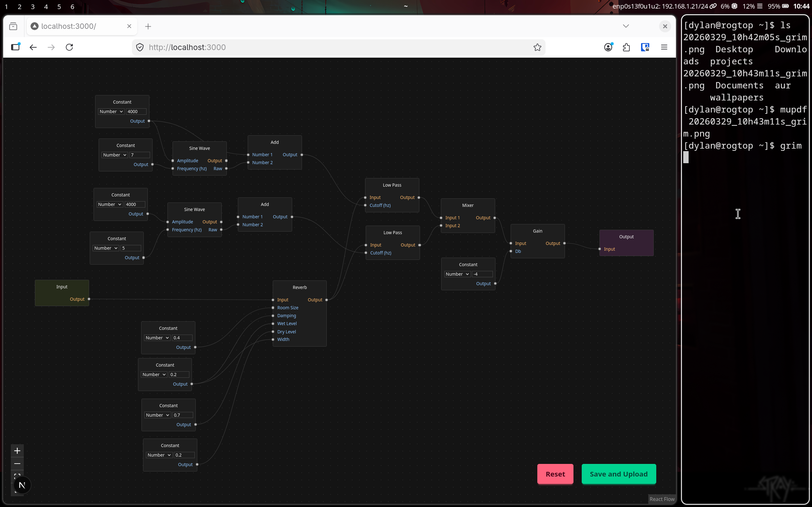Open the new tab plus button

pos(148,27)
